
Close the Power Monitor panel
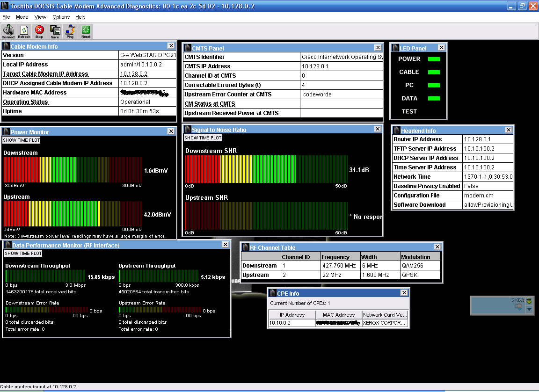(171, 131)
